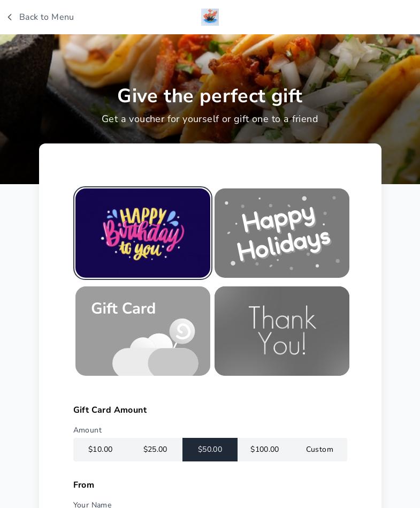This screenshot has height=508, width=420.
Task: Select the $50.00 amount option
Action: click(210, 449)
